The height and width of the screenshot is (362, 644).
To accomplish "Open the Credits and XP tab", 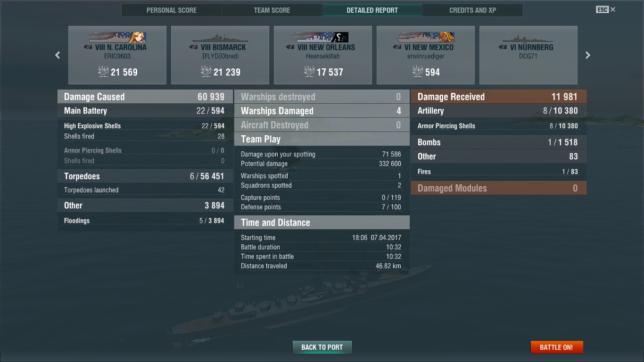I will click(x=473, y=10).
